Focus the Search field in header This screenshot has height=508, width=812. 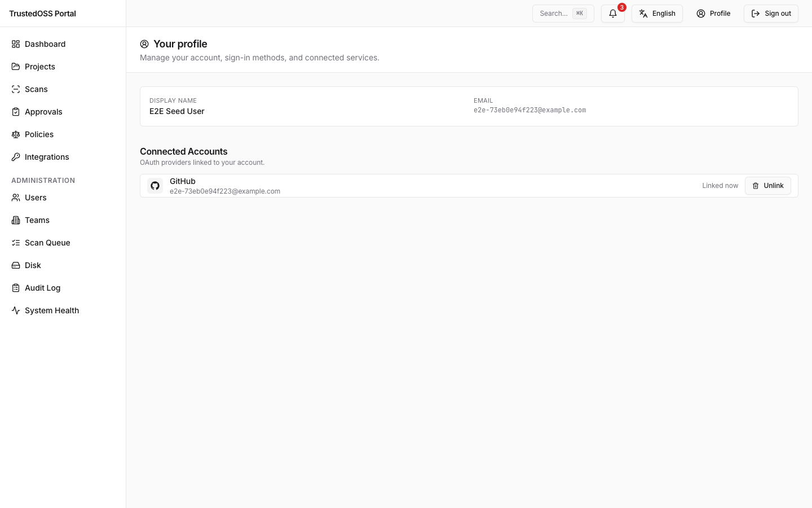pyautogui.click(x=563, y=14)
